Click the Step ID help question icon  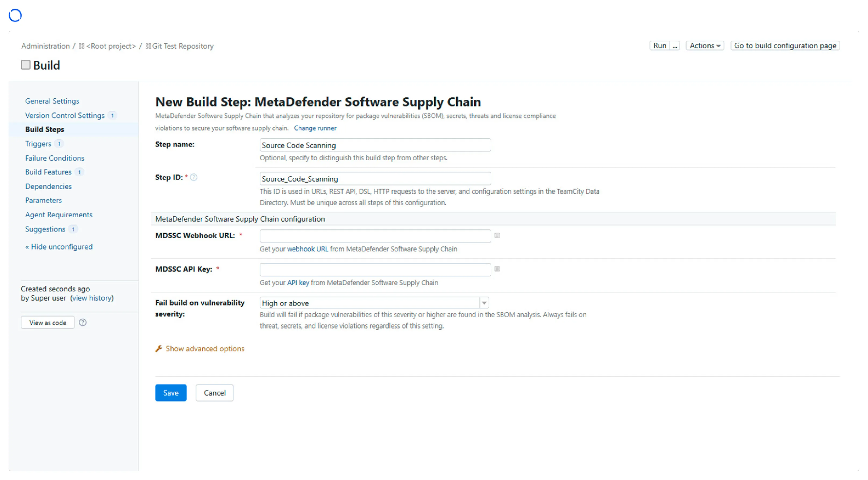click(x=194, y=177)
